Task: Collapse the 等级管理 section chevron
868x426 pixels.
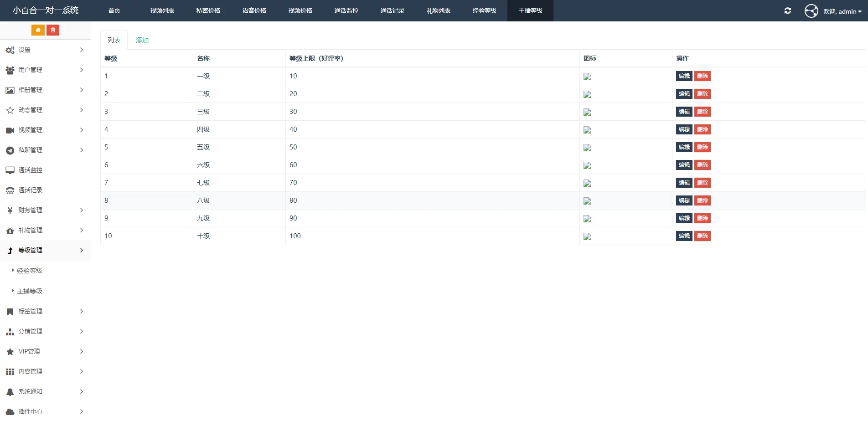Action: [82, 250]
